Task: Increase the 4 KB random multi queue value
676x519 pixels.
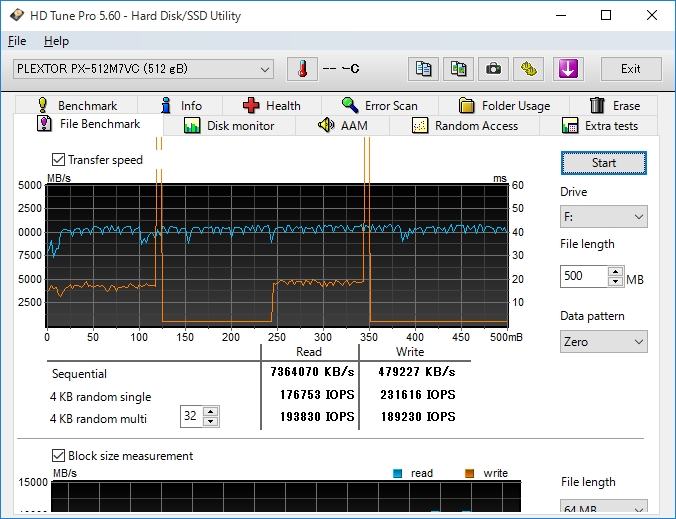Action: pyautogui.click(x=210, y=411)
